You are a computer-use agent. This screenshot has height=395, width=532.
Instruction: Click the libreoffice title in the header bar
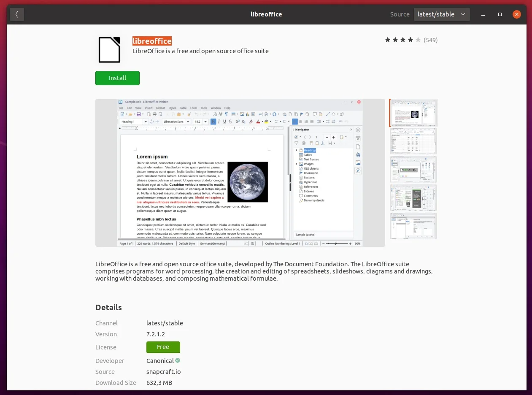click(x=266, y=14)
